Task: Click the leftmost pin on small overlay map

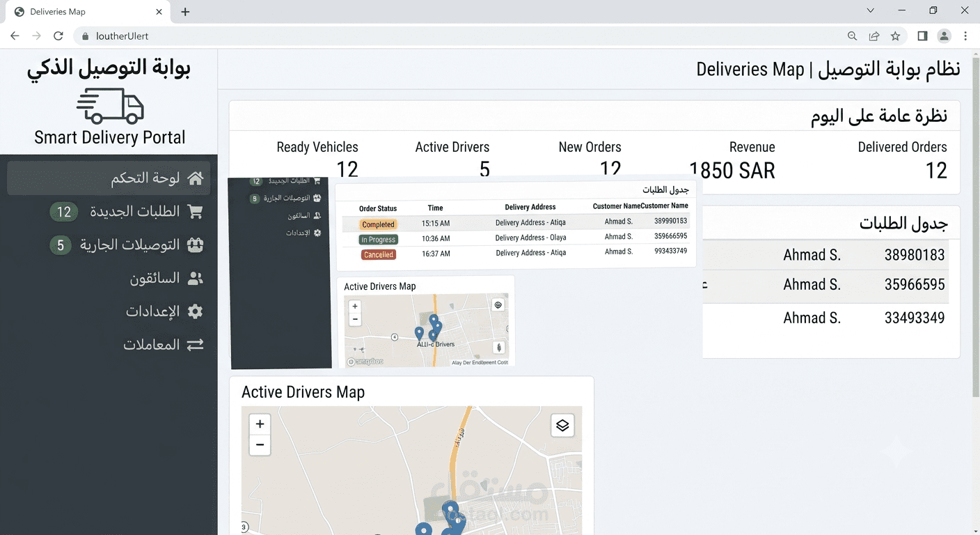Action: [x=419, y=334]
